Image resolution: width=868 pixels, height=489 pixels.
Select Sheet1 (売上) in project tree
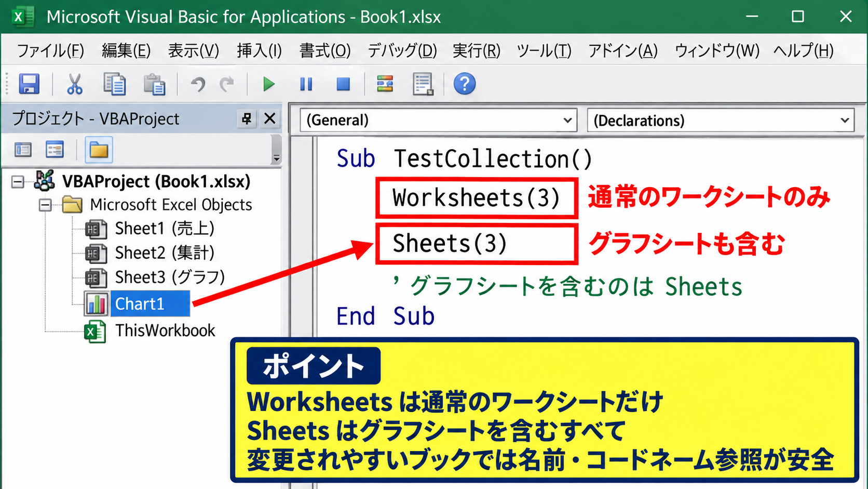point(165,229)
